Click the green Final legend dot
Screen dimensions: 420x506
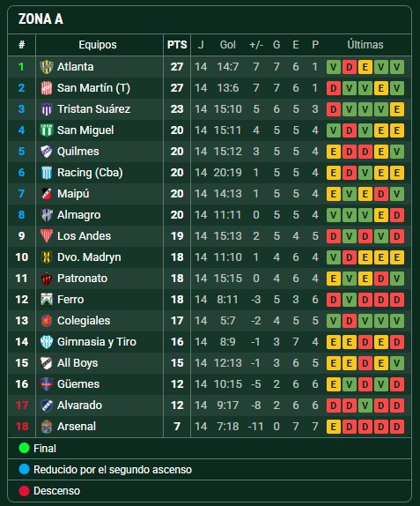tap(24, 448)
